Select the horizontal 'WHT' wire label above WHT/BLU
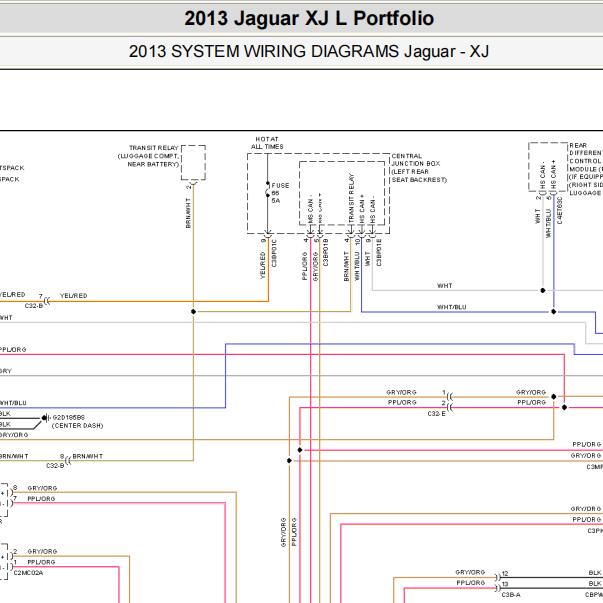The height and width of the screenshot is (603, 603). [445, 286]
